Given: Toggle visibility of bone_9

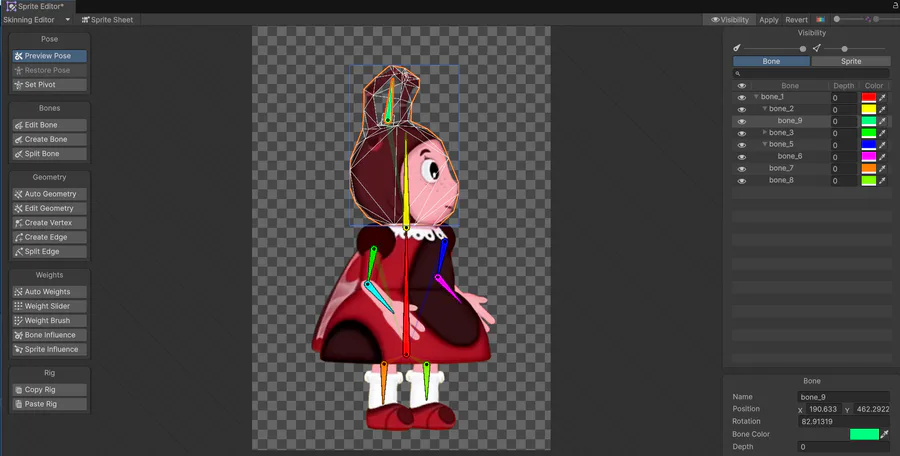Looking at the screenshot, I should (742, 121).
